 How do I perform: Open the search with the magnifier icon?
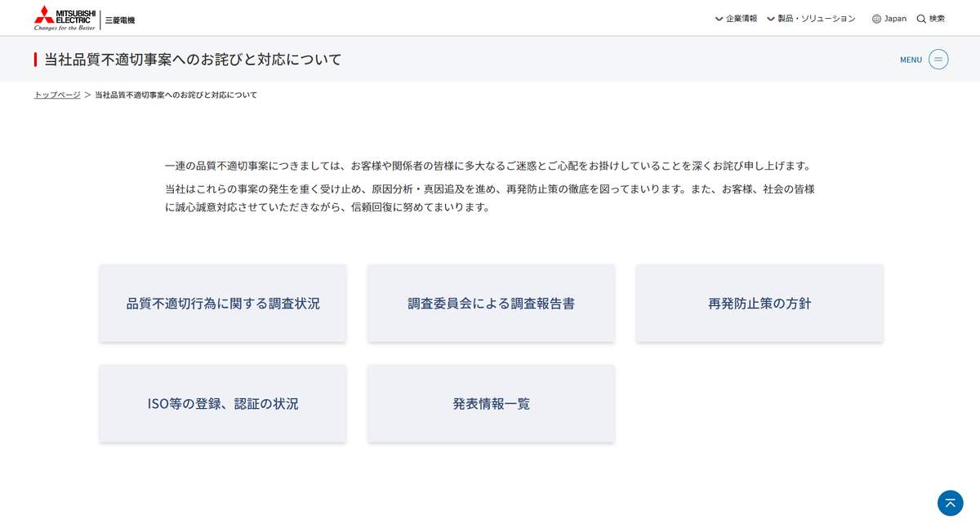pyautogui.click(x=922, y=18)
